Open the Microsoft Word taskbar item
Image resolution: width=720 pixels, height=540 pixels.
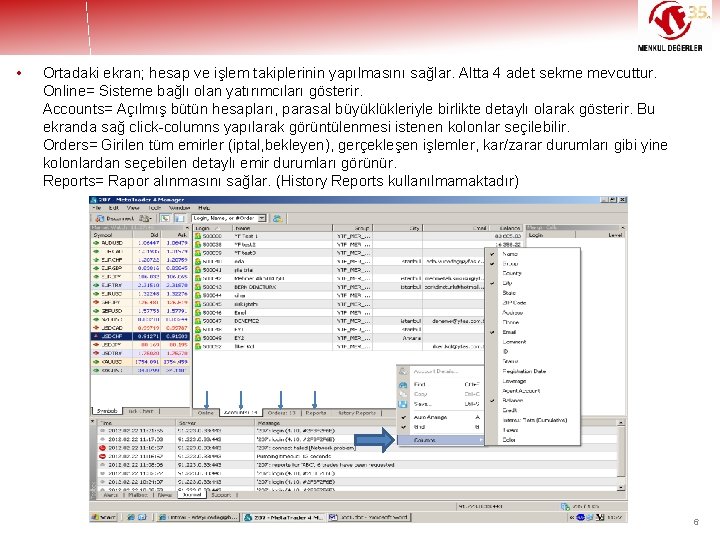click(369, 517)
